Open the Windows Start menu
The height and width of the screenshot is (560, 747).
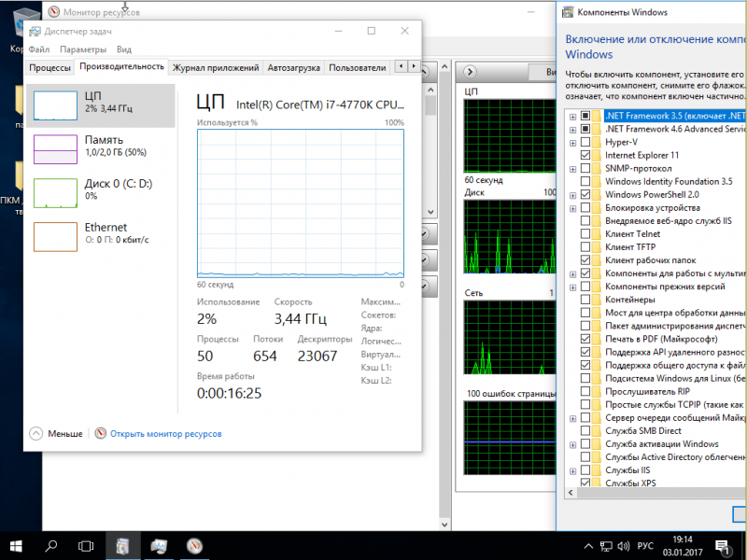pos(16,546)
